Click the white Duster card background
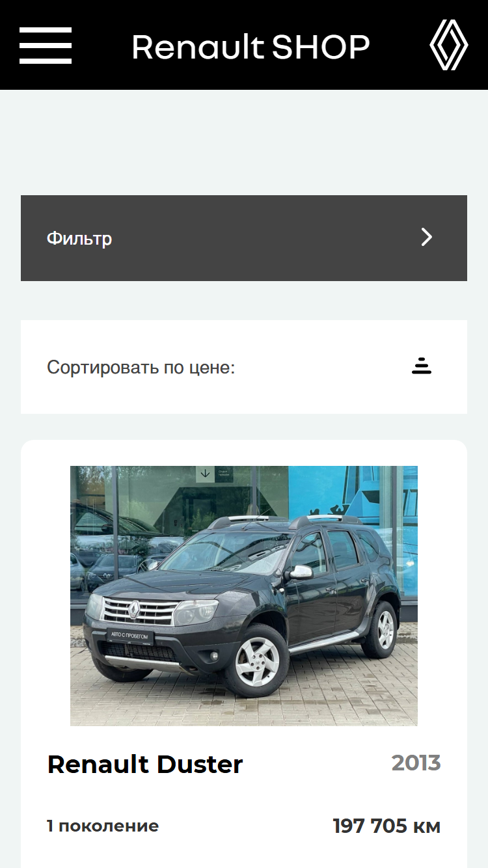 pos(244,654)
